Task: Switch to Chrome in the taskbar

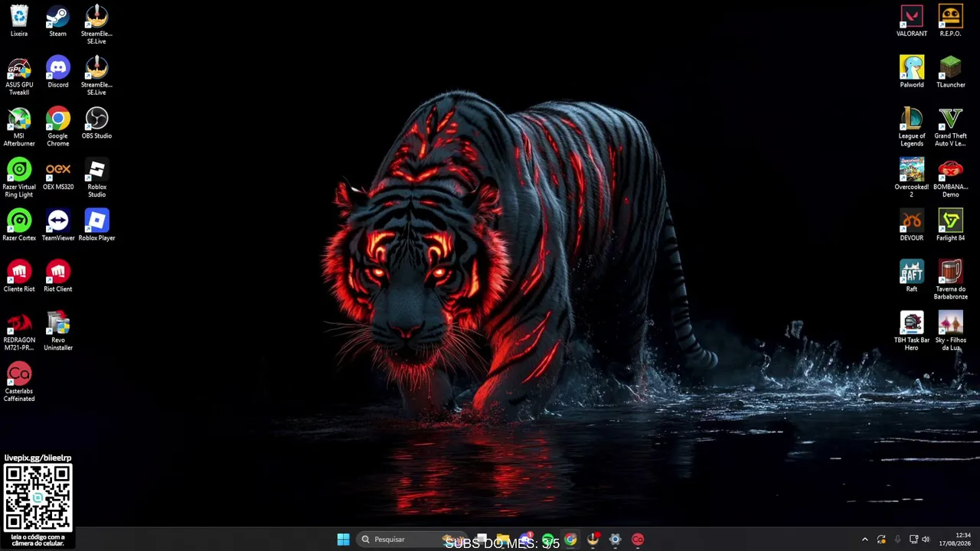Action: [x=570, y=540]
